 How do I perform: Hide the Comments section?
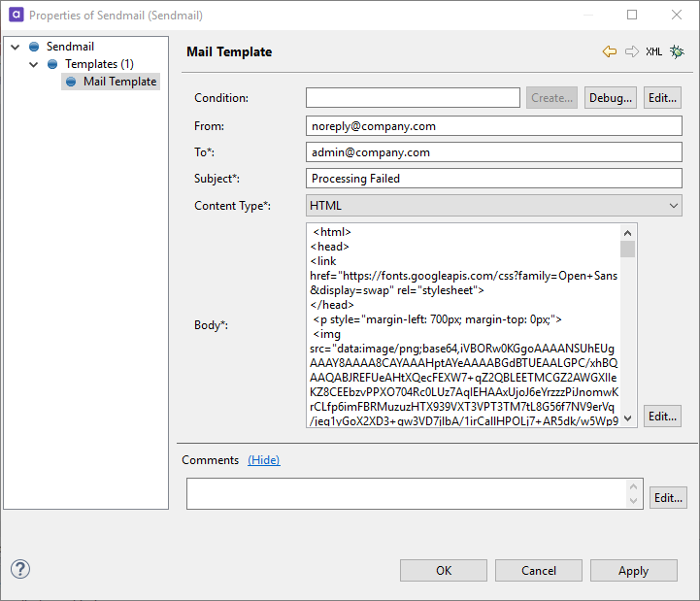pyautogui.click(x=264, y=460)
